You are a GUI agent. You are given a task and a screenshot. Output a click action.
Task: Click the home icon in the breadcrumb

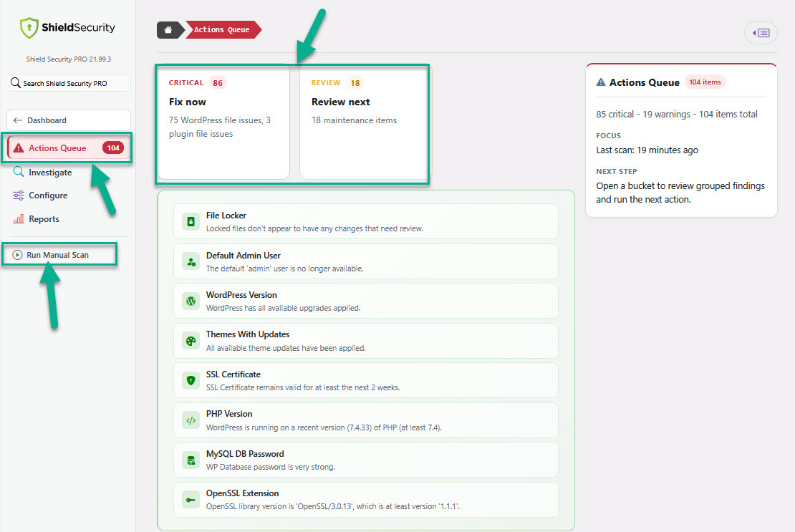point(168,30)
